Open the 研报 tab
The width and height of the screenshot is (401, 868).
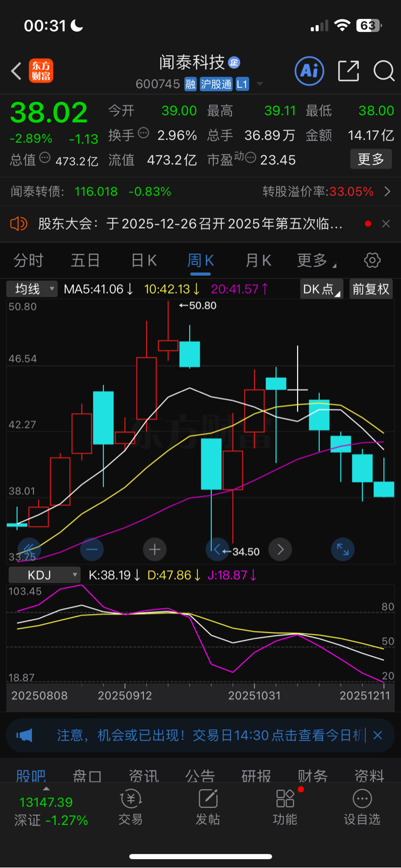256,776
